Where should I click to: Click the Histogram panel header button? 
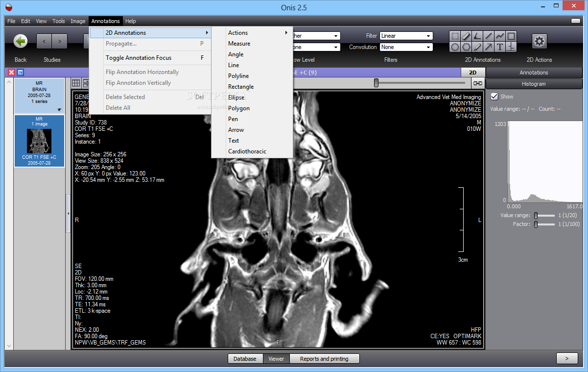(x=534, y=84)
